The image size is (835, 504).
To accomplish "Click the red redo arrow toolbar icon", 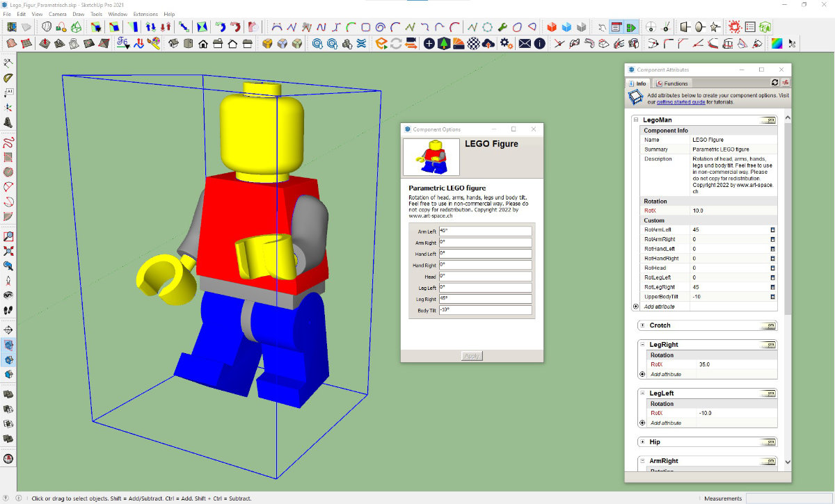I will (235, 27).
